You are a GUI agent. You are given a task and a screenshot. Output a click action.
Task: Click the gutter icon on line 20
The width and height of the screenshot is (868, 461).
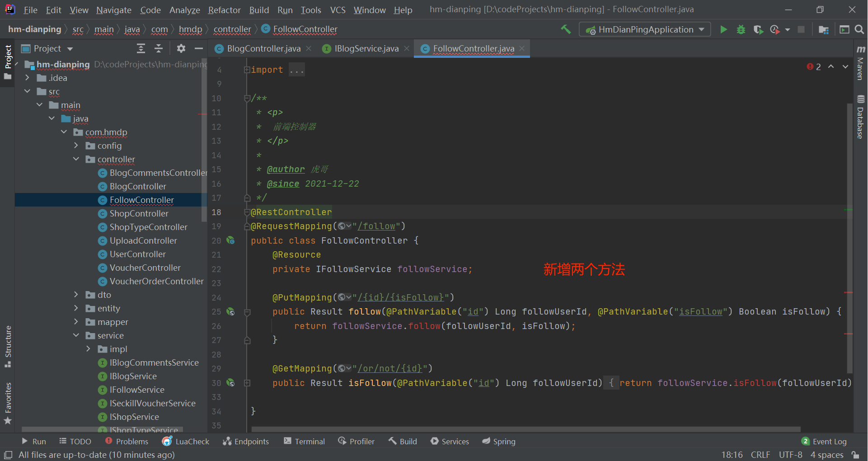(x=230, y=240)
